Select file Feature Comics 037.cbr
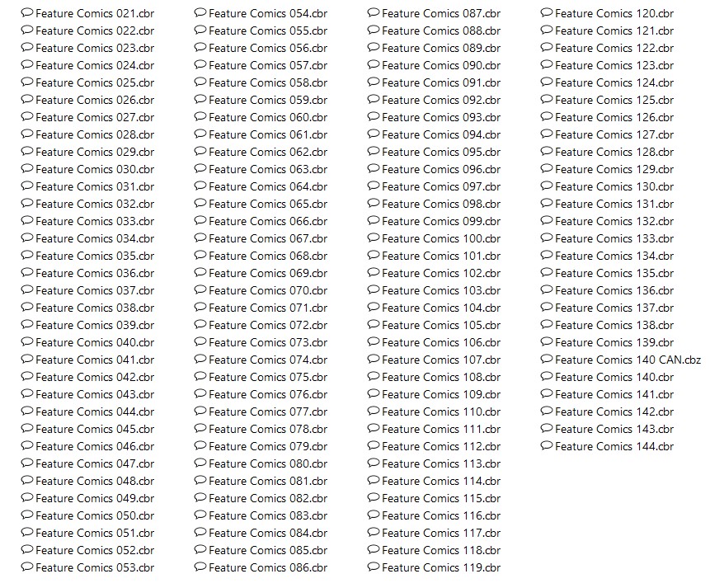Viewport: 710px width, 588px height. click(95, 291)
